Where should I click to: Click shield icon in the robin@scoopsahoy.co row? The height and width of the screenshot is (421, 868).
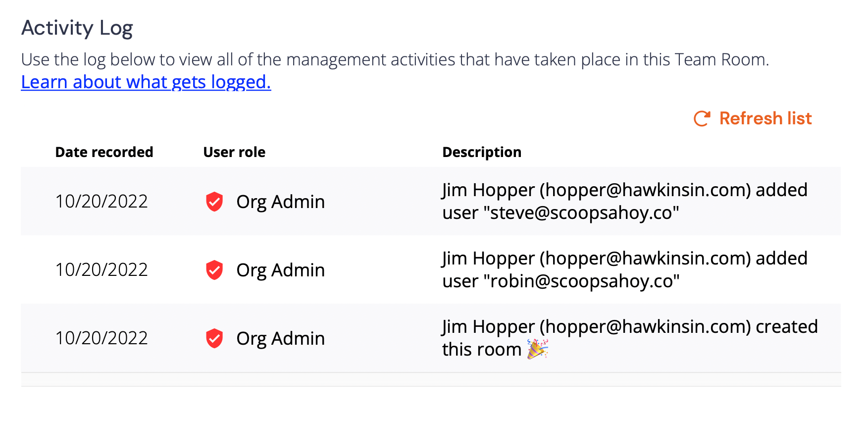[x=214, y=270]
